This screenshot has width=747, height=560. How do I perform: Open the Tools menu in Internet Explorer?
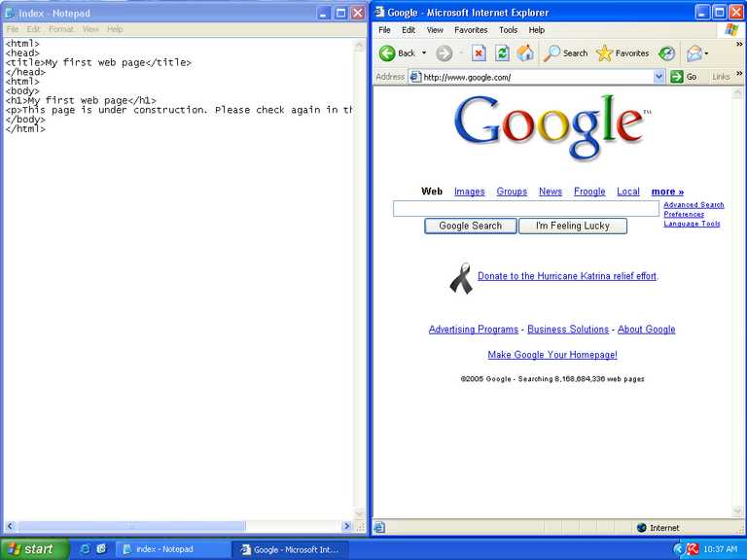(x=508, y=30)
